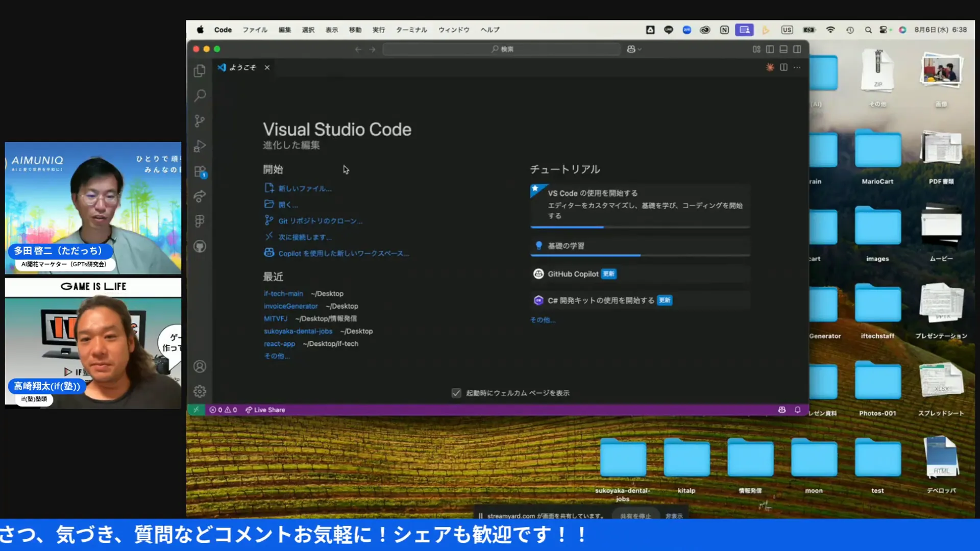Expand Copilot dropdown chevron in title bar
The height and width of the screenshot is (551, 980).
tap(640, 49)
